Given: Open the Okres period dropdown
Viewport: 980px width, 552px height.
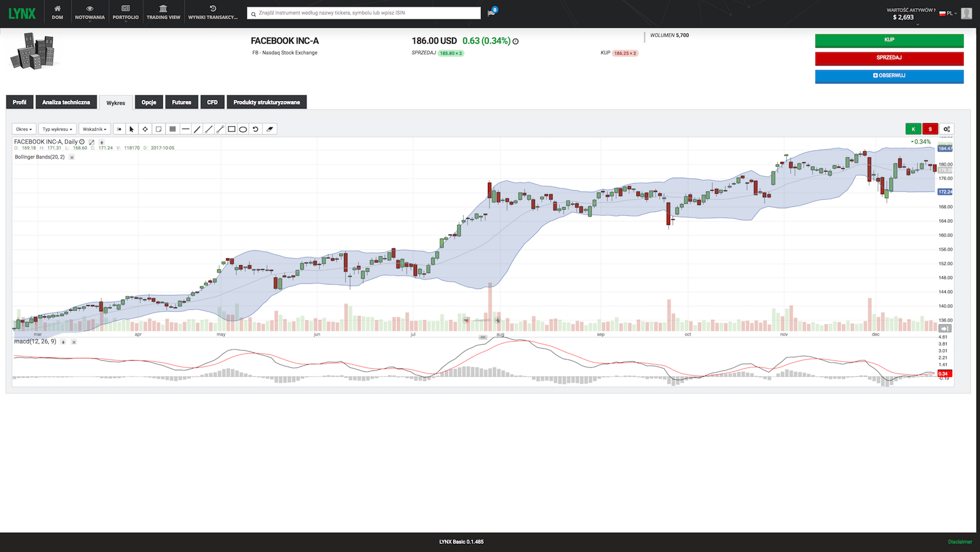Looking at the screenshot, I should click(x=24, y=129).
